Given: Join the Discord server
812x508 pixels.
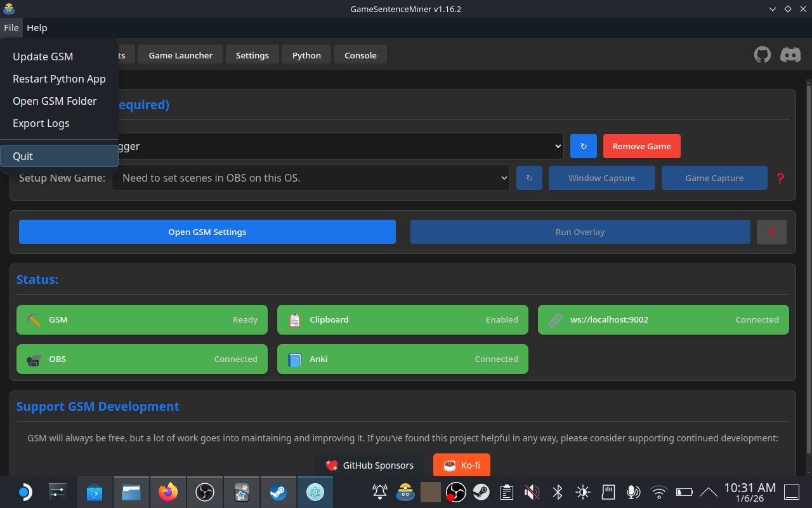Looking at the screenshot, I should (790, 55).
